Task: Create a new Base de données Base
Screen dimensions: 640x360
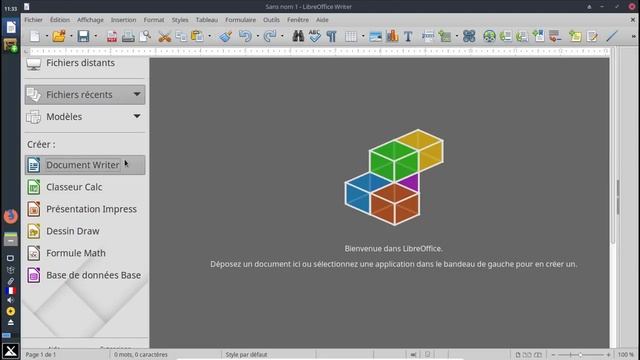Action: point(85,275)
